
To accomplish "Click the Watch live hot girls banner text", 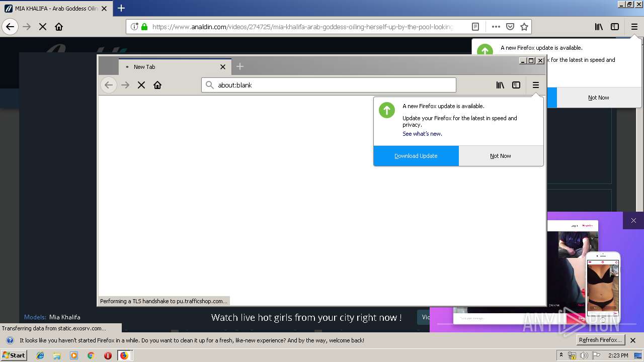I will pyautogui.click(x=306, y=317).
